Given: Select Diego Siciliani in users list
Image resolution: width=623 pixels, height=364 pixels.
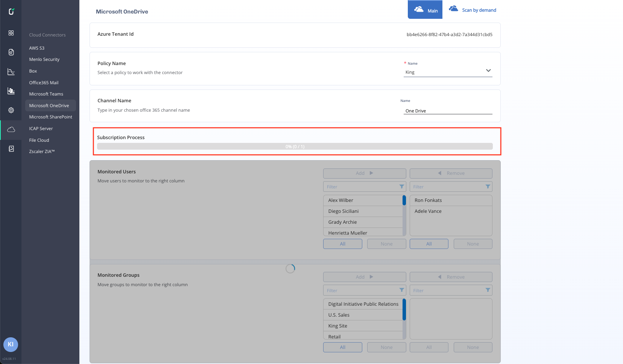Looking at the screenshot, I should [363, 211].
